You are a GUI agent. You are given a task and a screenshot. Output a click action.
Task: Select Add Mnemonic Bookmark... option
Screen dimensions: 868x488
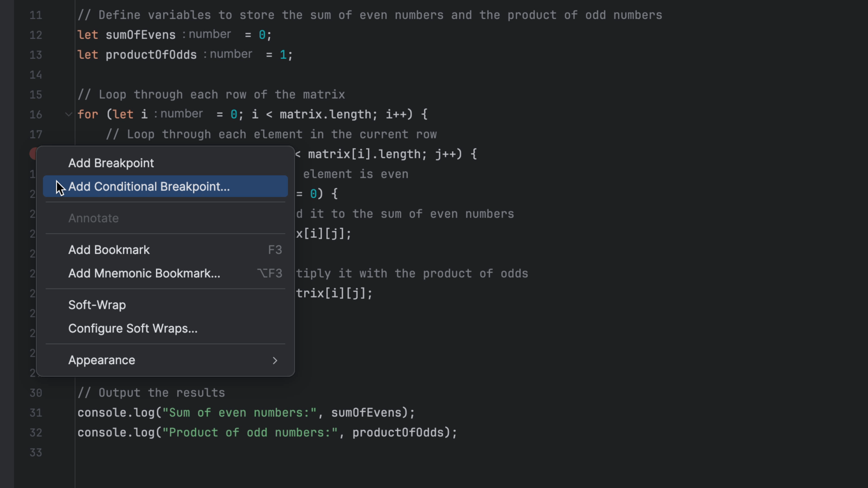point(144,273)
